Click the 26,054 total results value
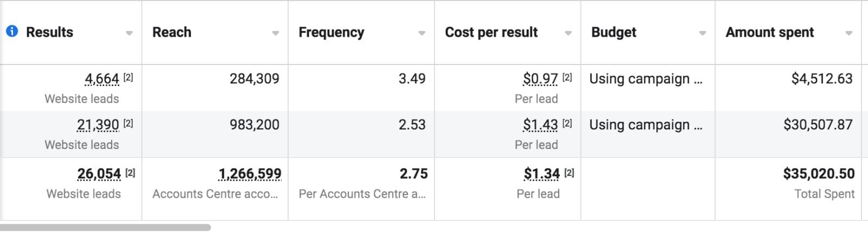Image resolution: width=868 pixels, height=234 pixels. [x=99, y=174]
